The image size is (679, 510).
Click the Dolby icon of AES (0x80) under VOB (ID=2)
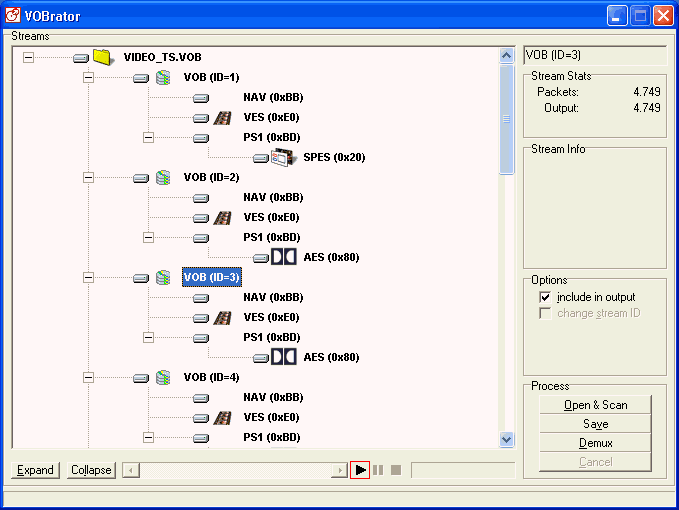[284, 257]
